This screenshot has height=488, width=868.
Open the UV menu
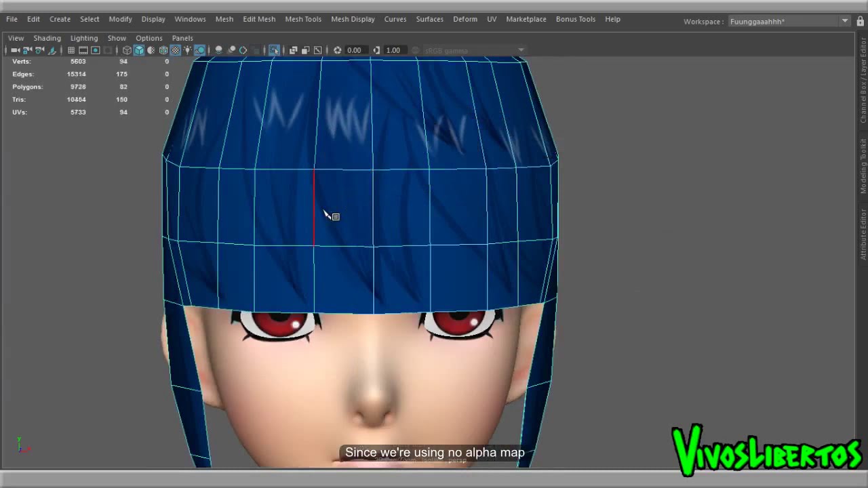pos(492,19)
